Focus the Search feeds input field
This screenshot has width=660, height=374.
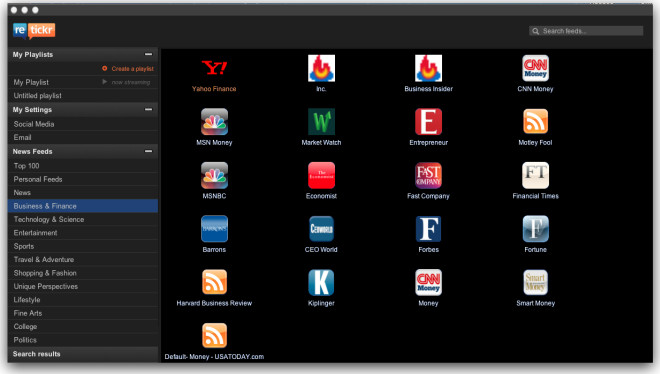pyautogui.click(x=586, y=31)
